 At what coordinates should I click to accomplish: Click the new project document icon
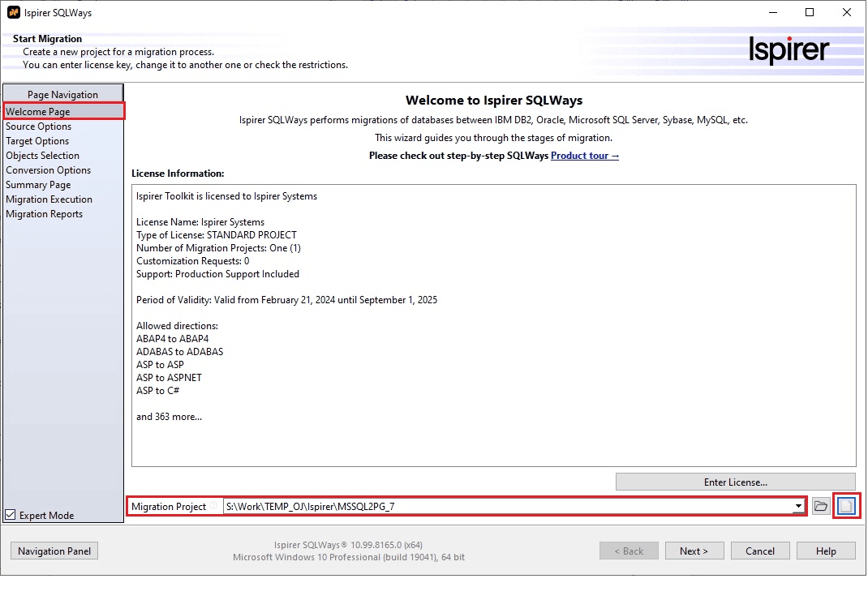coord(846,507)
